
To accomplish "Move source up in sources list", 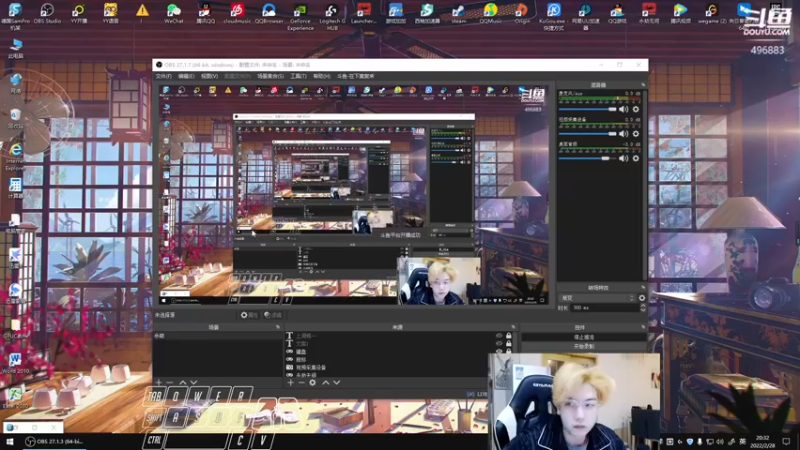I will pos(326,382).
